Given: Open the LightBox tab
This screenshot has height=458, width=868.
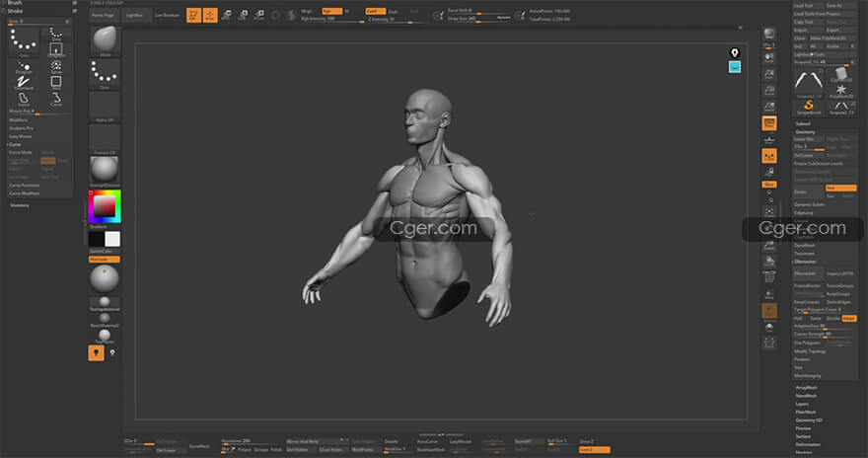Looking at the screenshot, I should pos(134,15).
